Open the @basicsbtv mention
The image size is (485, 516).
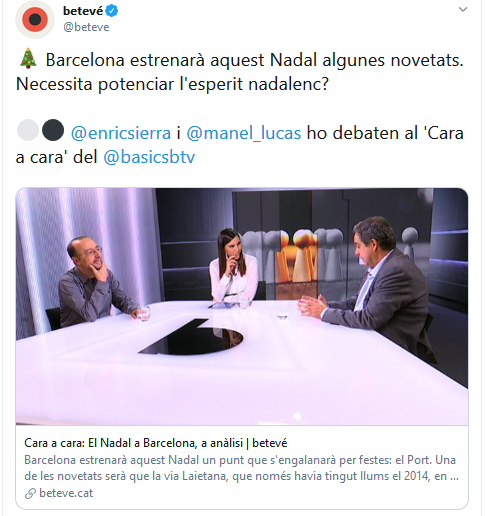[x=149, y=157]
